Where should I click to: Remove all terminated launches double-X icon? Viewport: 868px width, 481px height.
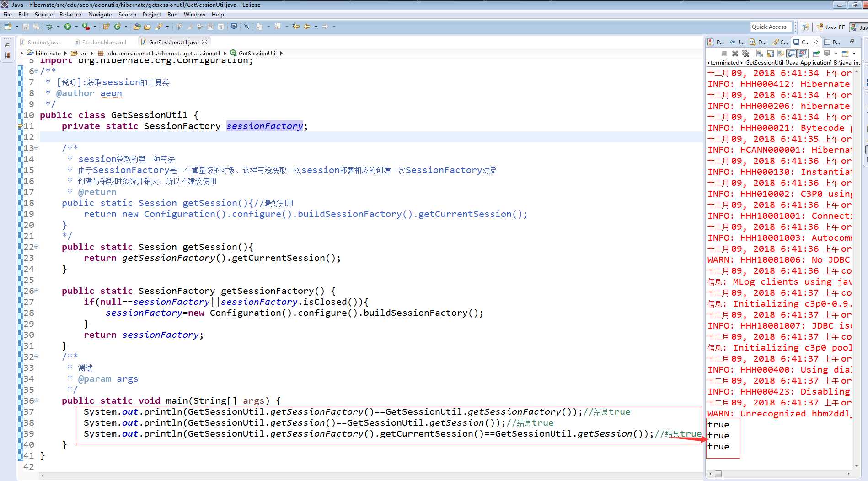click(x=745, y=54)
